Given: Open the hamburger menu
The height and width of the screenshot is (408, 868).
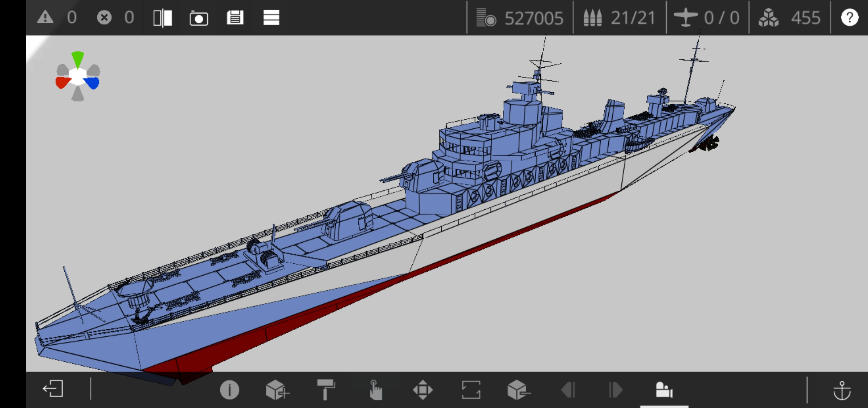Looking at the screenshot, I should [271, 17].
